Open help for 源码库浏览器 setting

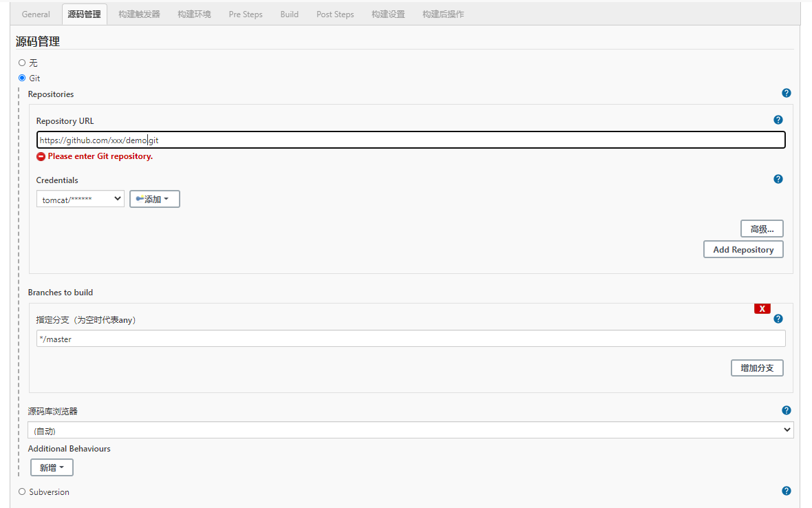pos(786,411)
